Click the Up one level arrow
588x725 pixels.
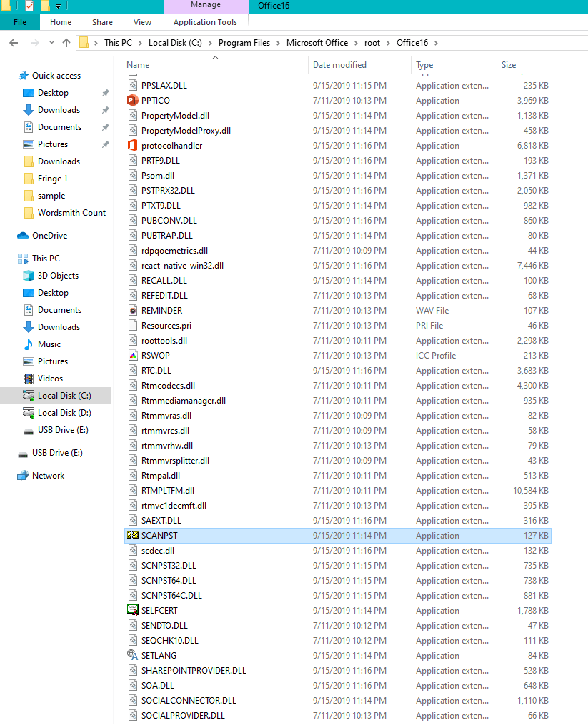point(66,43)
